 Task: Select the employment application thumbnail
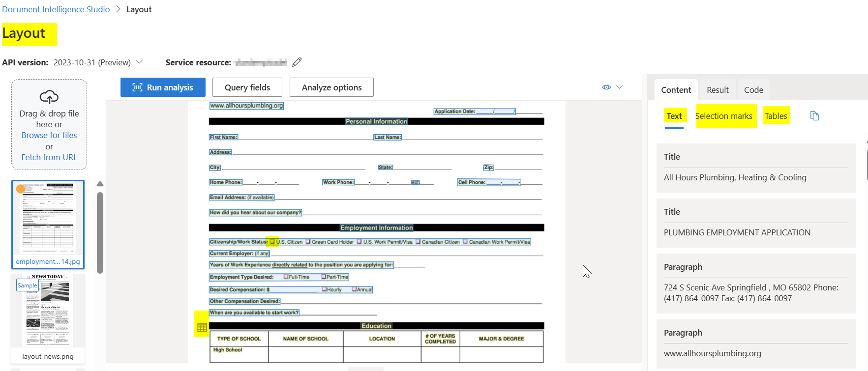pos(48,224)
